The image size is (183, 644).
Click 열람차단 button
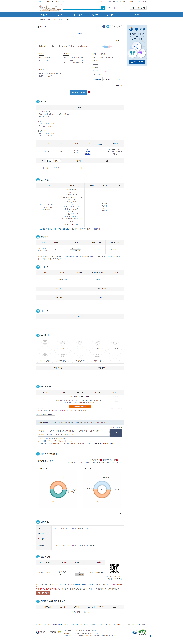(117, 79)
